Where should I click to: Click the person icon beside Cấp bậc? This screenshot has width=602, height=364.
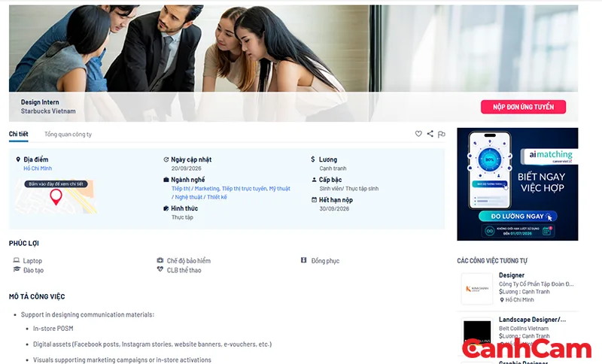(x=314, y=180)
